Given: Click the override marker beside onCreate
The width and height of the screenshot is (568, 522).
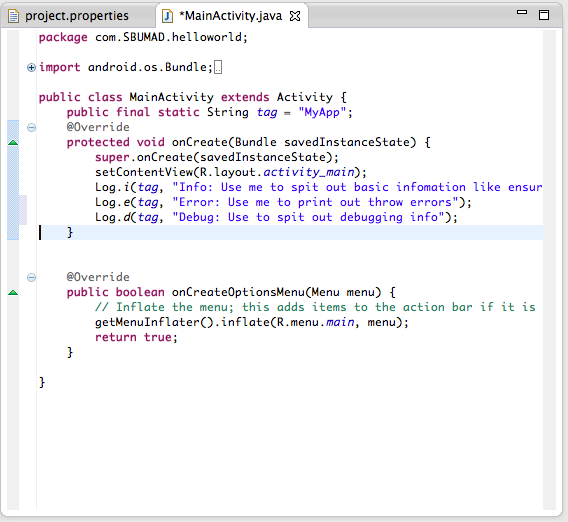Looking at the screenshot, I should tap(13, 142).
